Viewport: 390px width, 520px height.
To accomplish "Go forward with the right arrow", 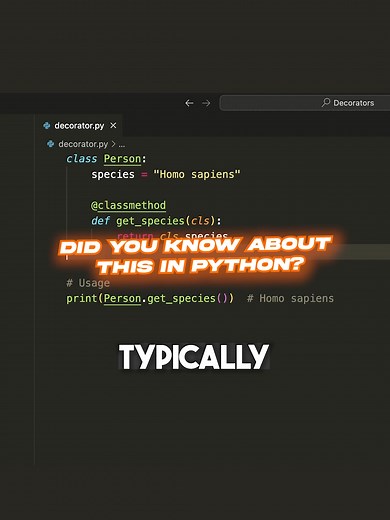I will tap(206, 103).
